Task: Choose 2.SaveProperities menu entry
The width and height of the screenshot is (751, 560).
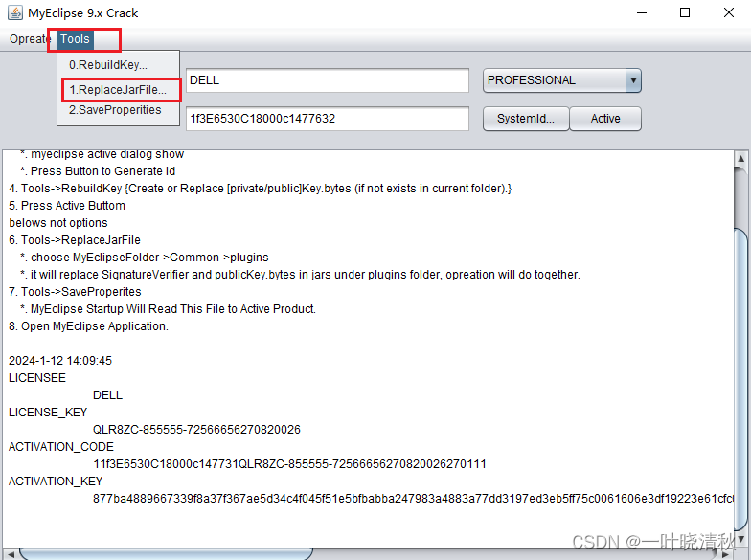Action: pos(119,110)
